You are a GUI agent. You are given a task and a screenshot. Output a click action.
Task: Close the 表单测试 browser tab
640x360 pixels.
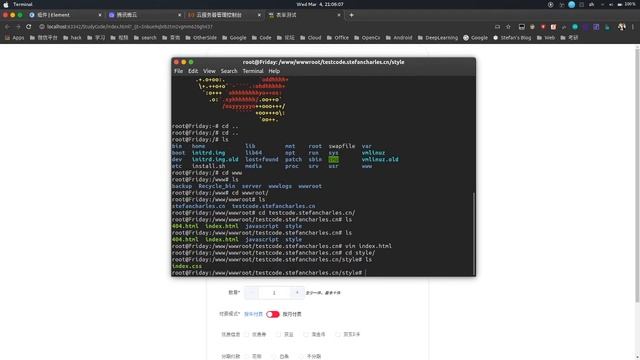click(338, 15)
